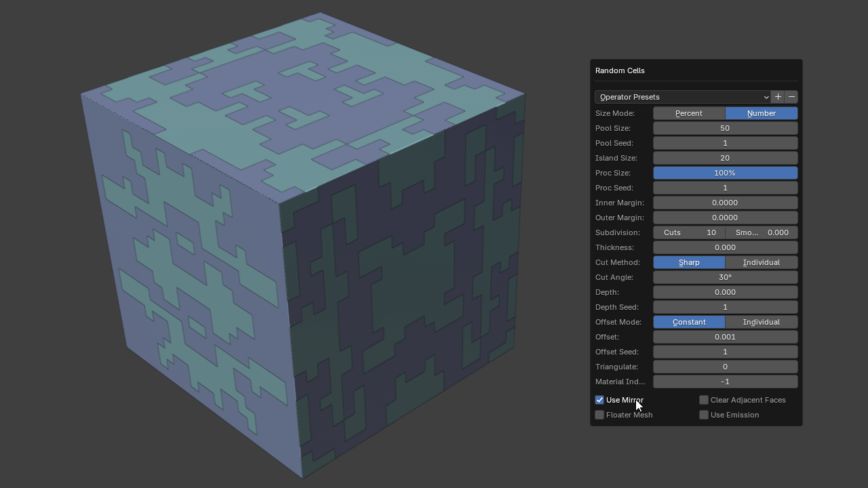Image resolution: width=868 pixels, height=488 pixels.
Task: Click the Material Index field
Action: tap(725, 382)
